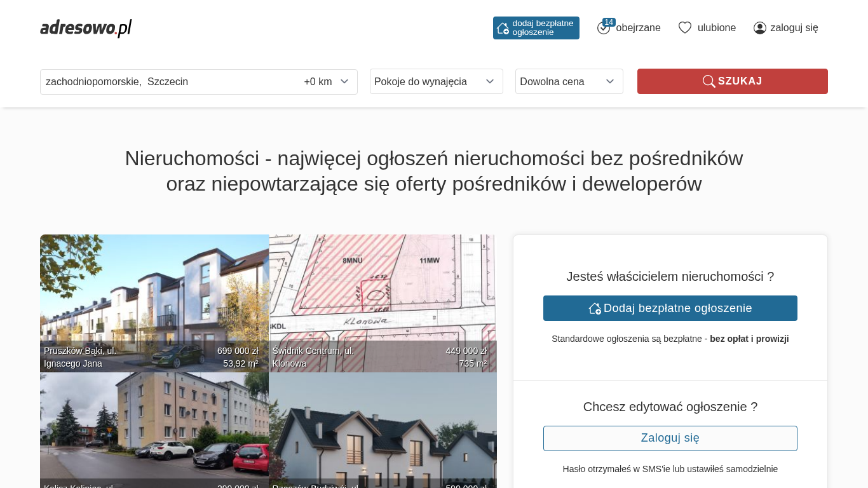The width and height of the screenshot is (868, 488).
Task: Open the Świdnik Centrum plot listing thumbnail
Action: (x=383, y=292)
